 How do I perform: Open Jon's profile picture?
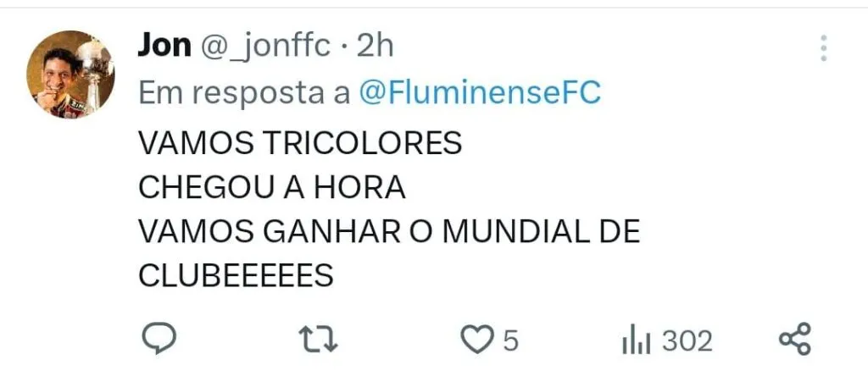71,75
